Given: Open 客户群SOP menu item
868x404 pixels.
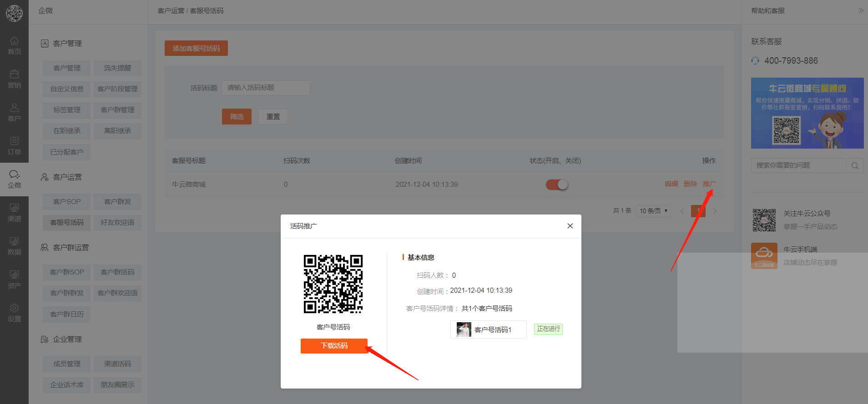Looking at the screenshot, I should (67, 272).
